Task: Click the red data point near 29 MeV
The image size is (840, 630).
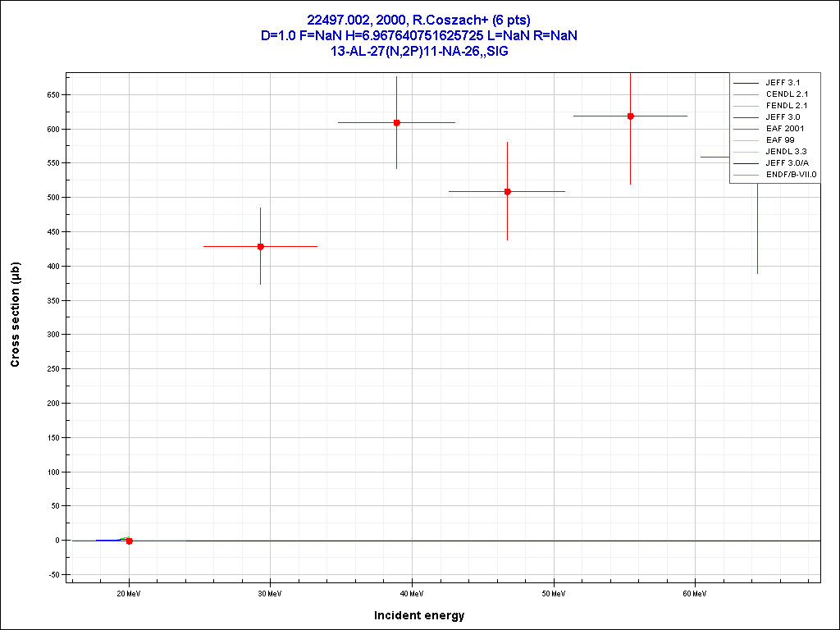Action: point(261,246)
